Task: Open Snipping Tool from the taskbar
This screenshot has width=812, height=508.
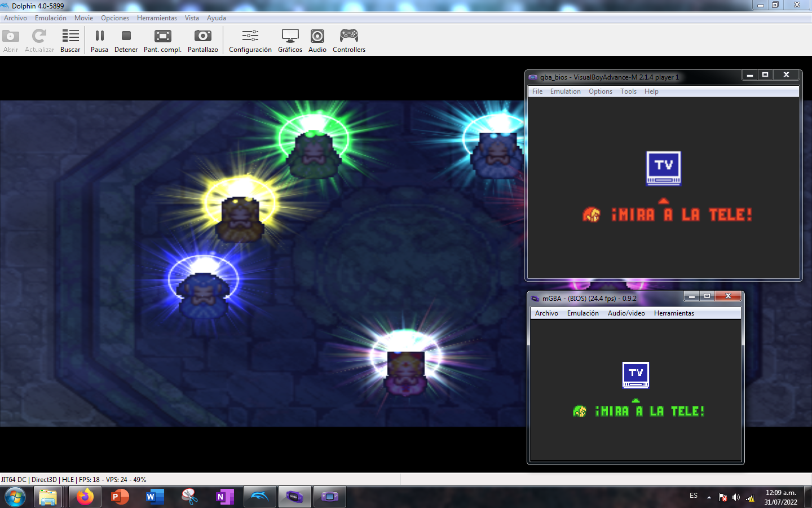Action: (189, 497)
